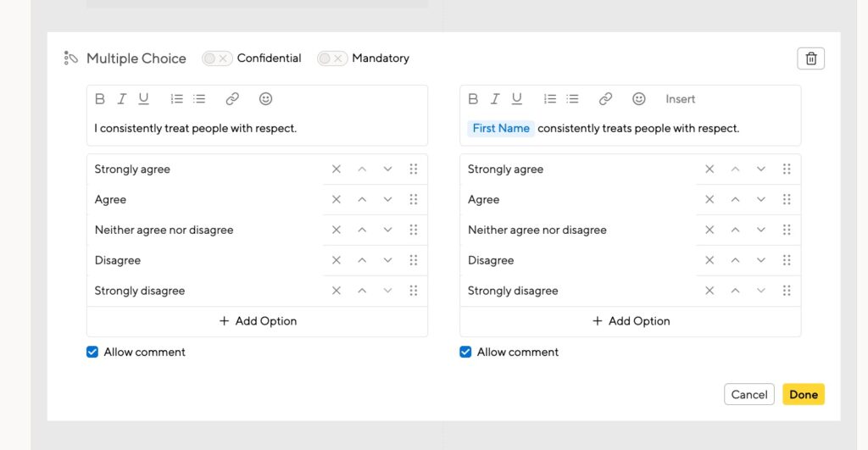Click the yellow Done button

pos(804,394)
